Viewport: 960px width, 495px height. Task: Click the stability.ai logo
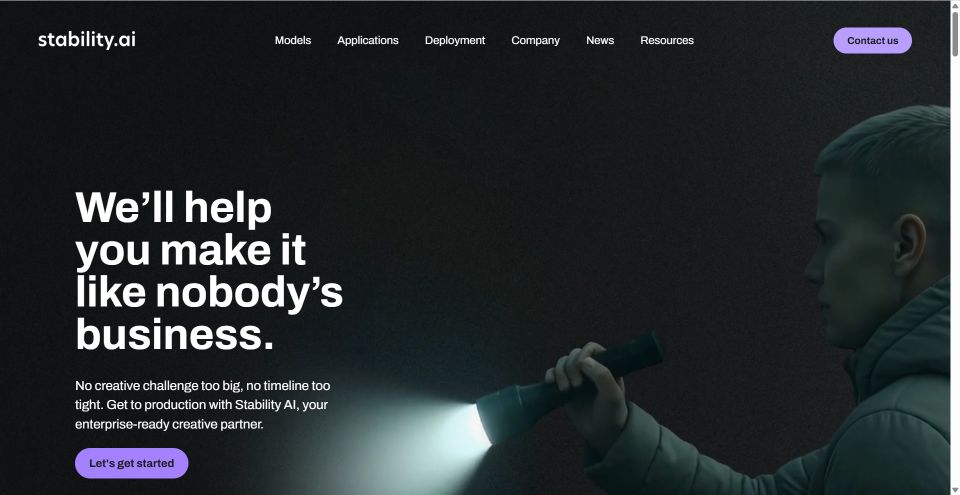[x=87, y=40]
